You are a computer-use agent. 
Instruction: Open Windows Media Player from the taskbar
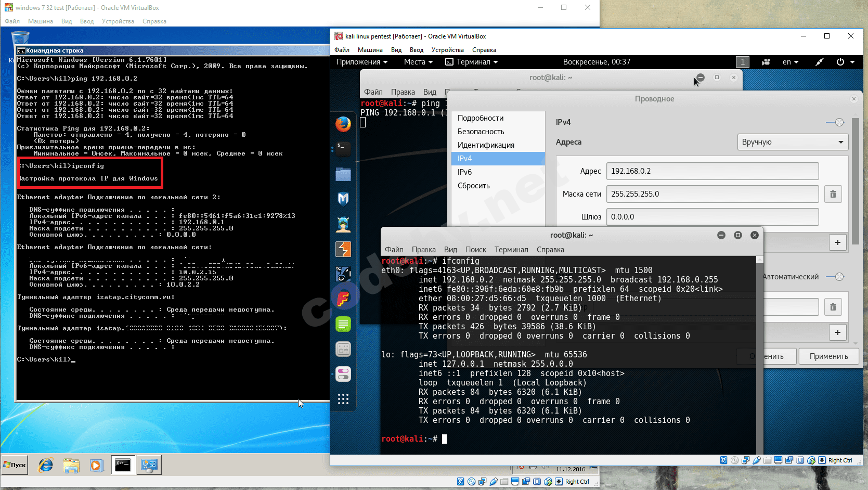pos(96,465)
